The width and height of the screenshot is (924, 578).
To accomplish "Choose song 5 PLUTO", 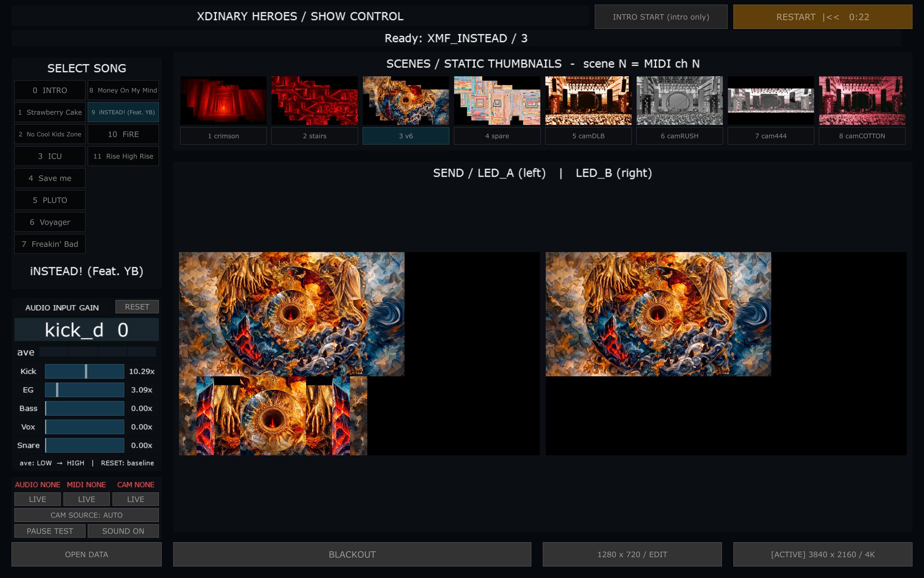I will point(50,200).
